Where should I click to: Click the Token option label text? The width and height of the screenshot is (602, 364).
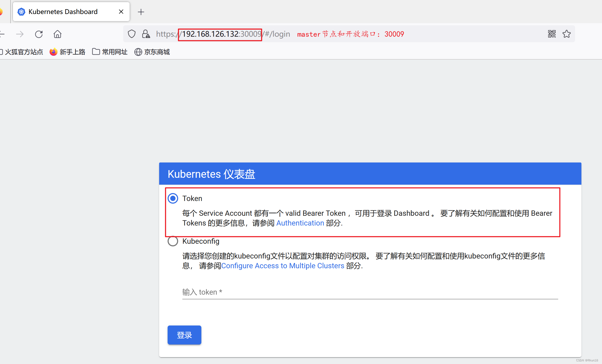(x=192, y=198)
